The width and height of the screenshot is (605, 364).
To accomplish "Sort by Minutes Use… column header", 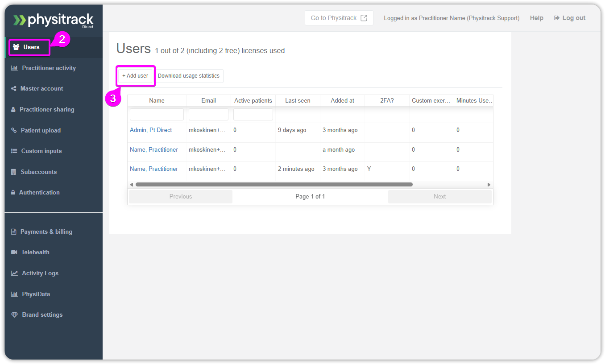I will [x=473, y=101].
